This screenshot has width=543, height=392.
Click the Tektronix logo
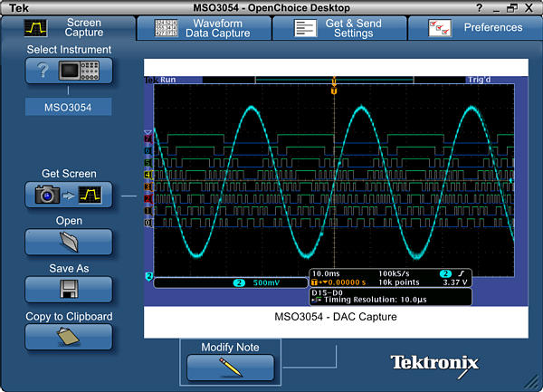[x=434, y=363]
